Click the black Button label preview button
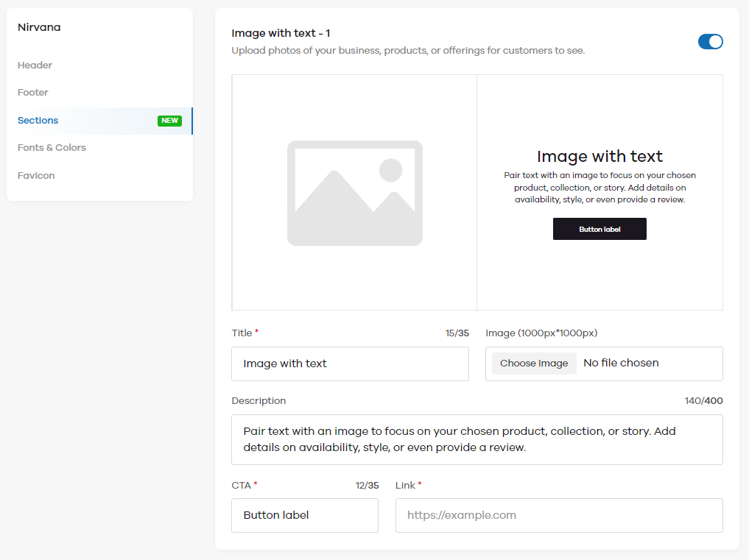Image resolution: width=749 pixels, height=560 pixels. (x=599, y=229)
